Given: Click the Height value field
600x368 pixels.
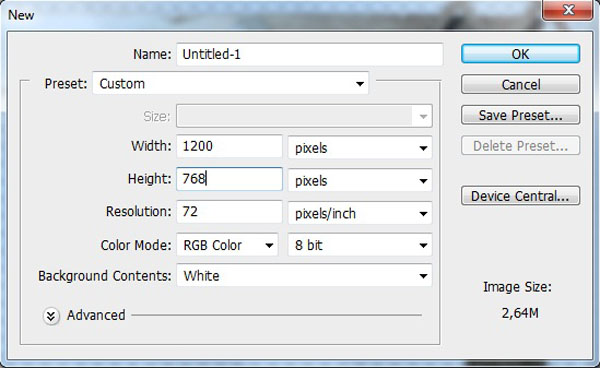Looking at the screenshot, I should click(229, 179).
